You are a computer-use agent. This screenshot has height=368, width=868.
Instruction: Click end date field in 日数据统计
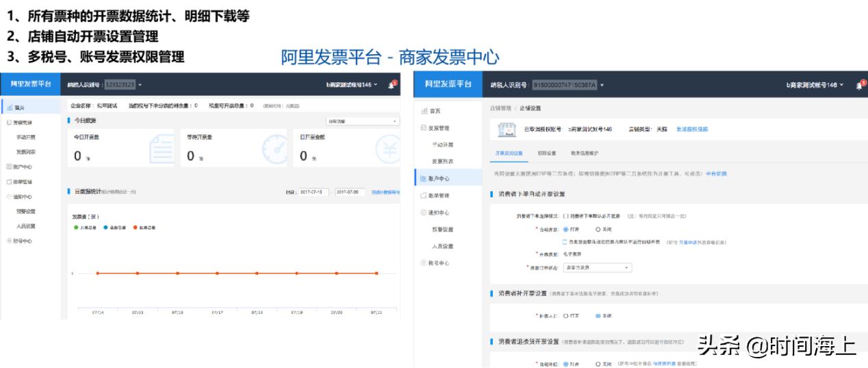tap(350, 192)
